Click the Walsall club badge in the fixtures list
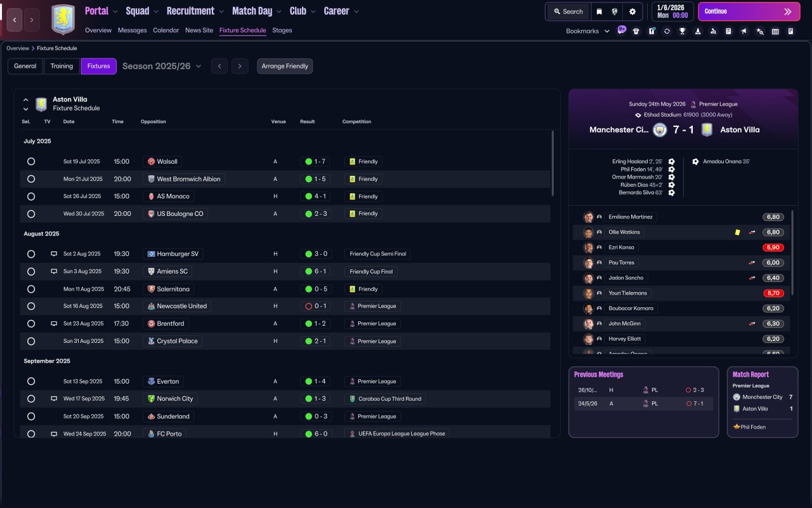Screen dimensions: 812x508 click(151, 161)
